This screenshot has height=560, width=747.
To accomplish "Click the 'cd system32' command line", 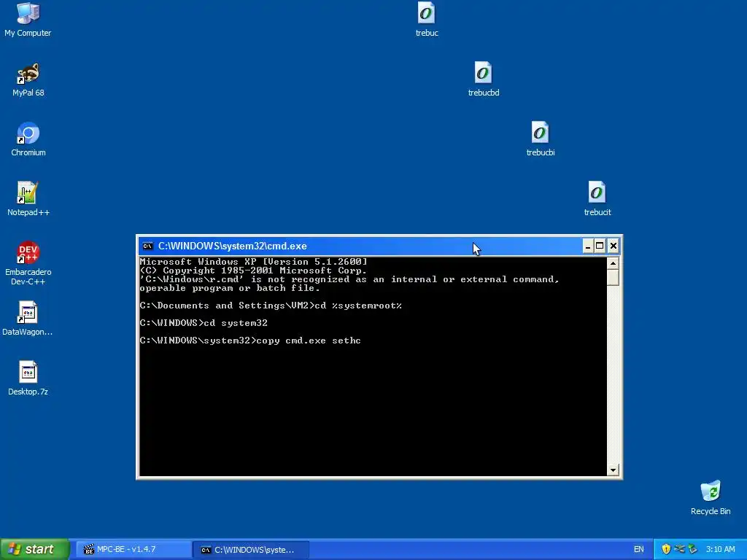I will (x=204, y=323).
